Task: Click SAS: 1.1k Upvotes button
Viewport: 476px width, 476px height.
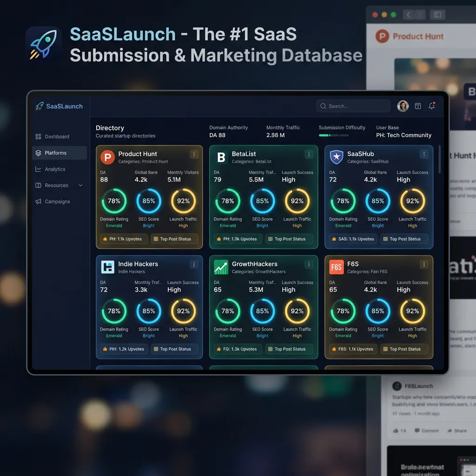Action: [353, 239]
